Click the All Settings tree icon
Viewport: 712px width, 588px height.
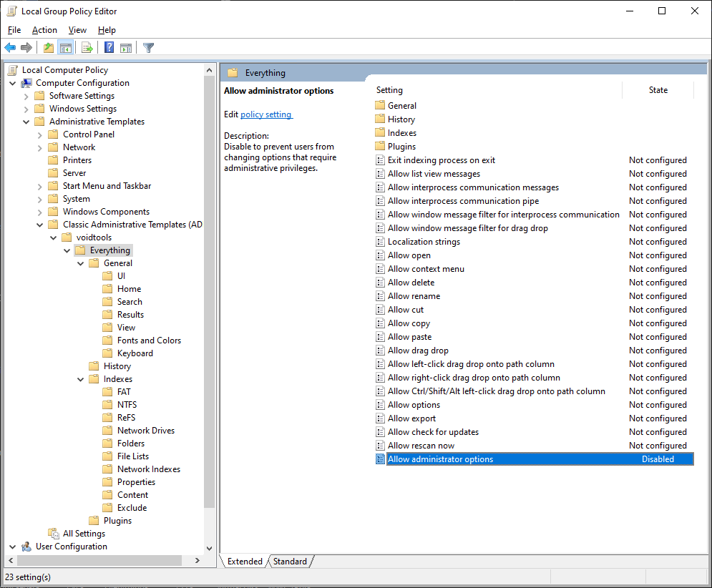click(x=54, y=534)
